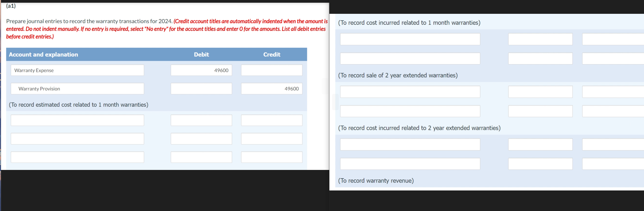Click bottom account field of the left journal table
Viewport: 644px width, 211px height.
(x=77, y=157)
